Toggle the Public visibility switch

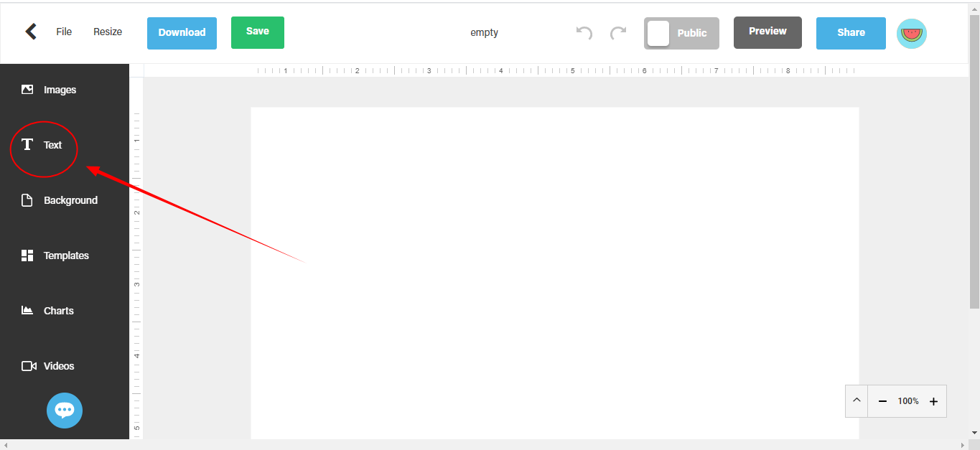point(681,33)
